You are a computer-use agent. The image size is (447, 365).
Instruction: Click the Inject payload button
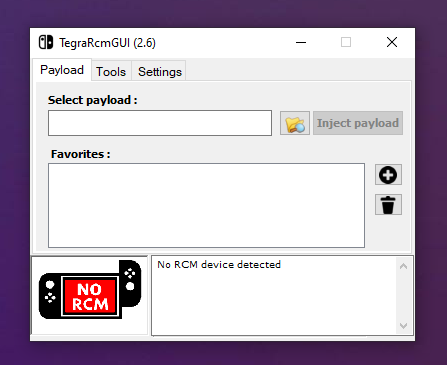[x=358, y=123]
